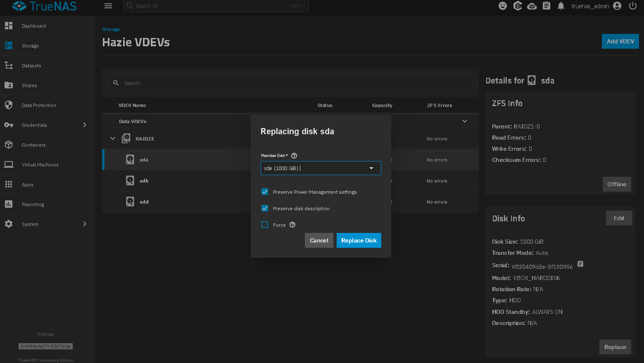Uncheck Preserve disk description
644x363 pixels.
coord(265,208)
